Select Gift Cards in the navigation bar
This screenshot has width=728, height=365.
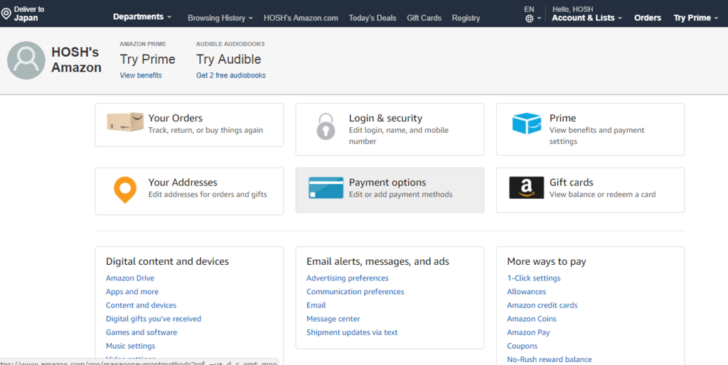pyautogui.click(x=424, y=18)
